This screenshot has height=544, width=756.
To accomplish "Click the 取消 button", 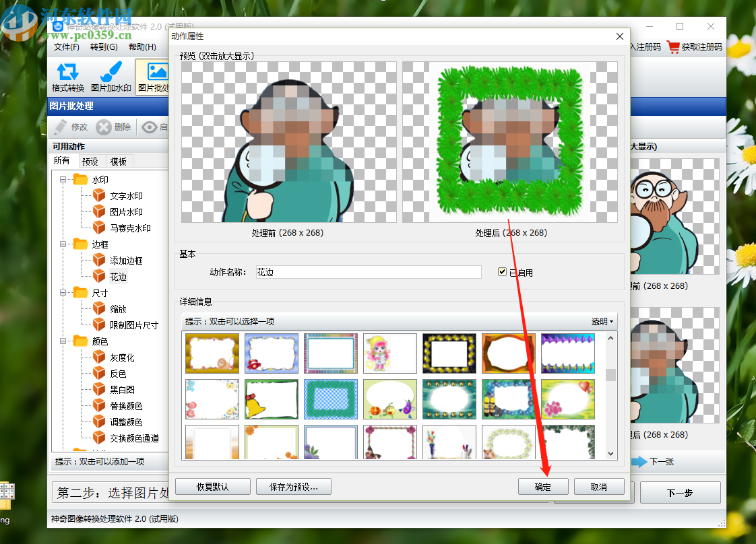I will tap(599, 487).
